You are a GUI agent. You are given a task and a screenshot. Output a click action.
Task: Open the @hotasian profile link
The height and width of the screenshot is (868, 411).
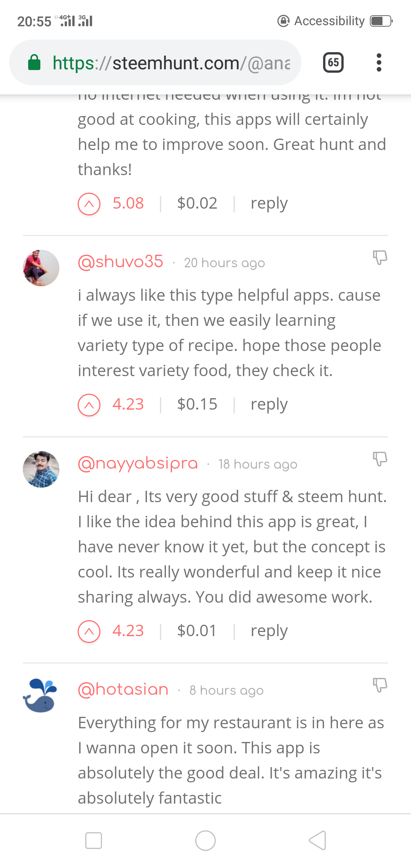tap(123, 689)
